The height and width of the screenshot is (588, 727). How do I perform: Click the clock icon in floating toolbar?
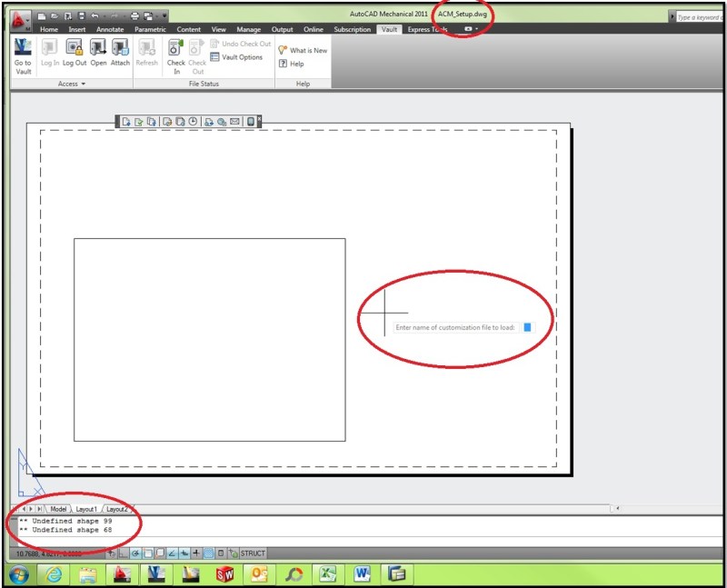pos(193,122)
